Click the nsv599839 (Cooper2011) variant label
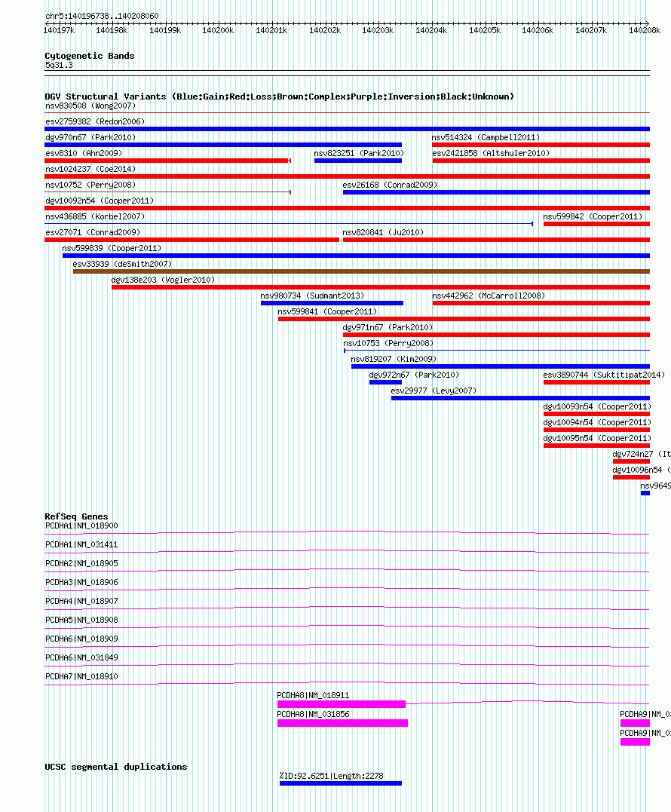Viewport: 671px width, 812px height. pyautogui.click(x=112, y=248)
